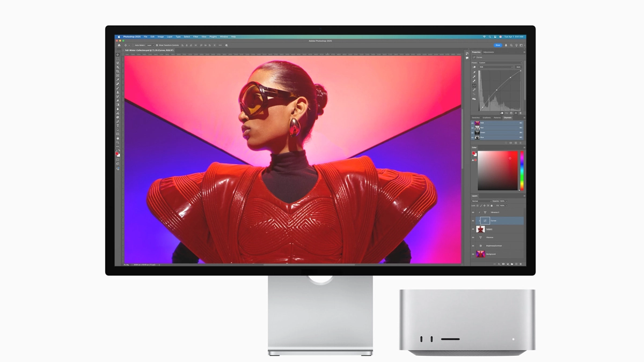This screenshot has height=362, width=644.
Task: Open the RGB channel dropdown in Curves
Action: pos(496,67)
